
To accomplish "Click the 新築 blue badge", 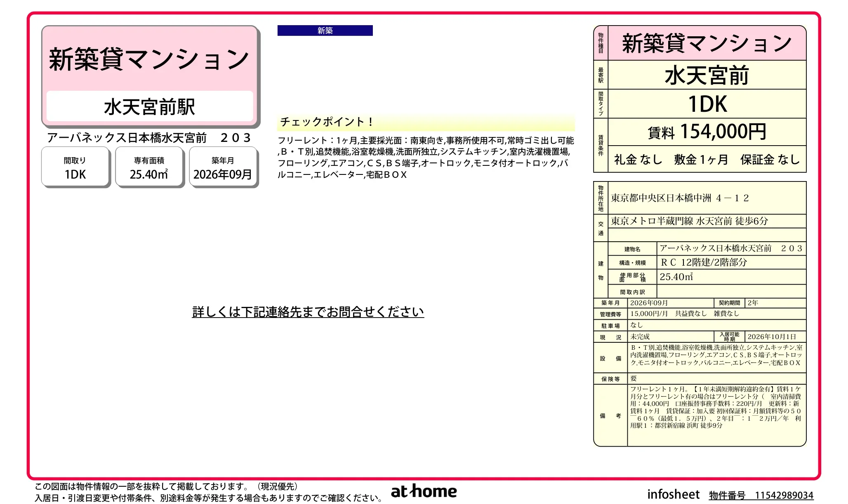I will [x=325, y=31].
